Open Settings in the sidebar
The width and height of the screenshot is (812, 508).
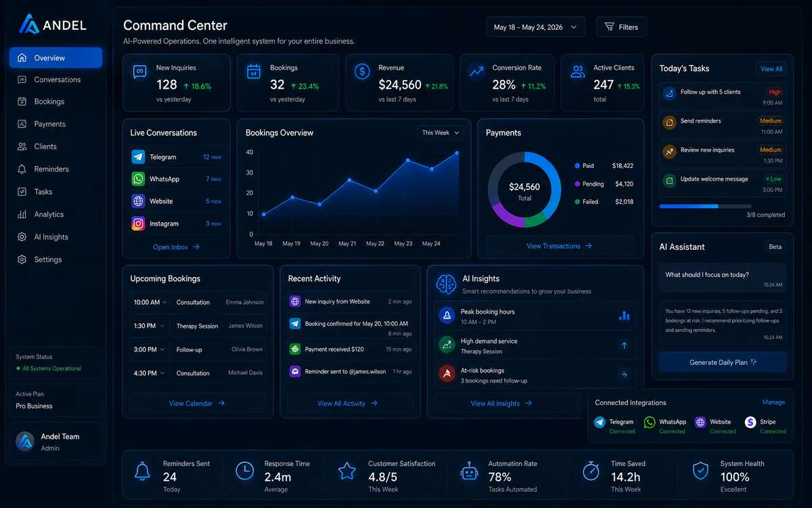(x=55, y=260)
